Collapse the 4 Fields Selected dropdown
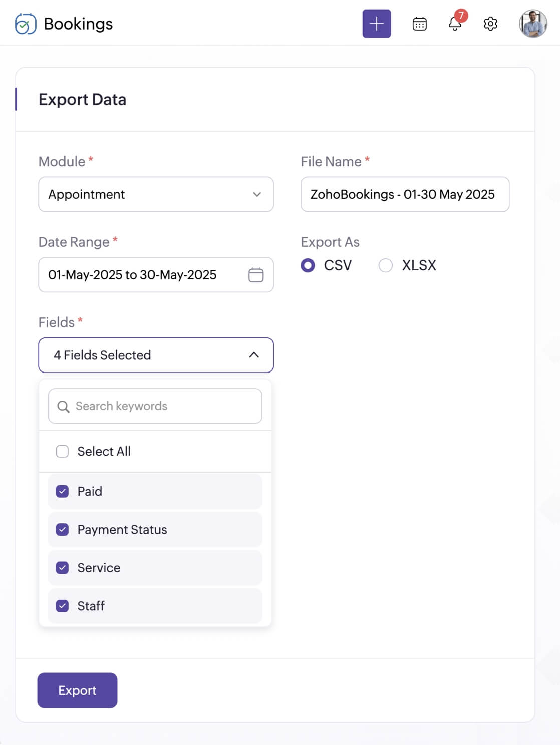The image size is (560, 745). (x=156, y=355)
